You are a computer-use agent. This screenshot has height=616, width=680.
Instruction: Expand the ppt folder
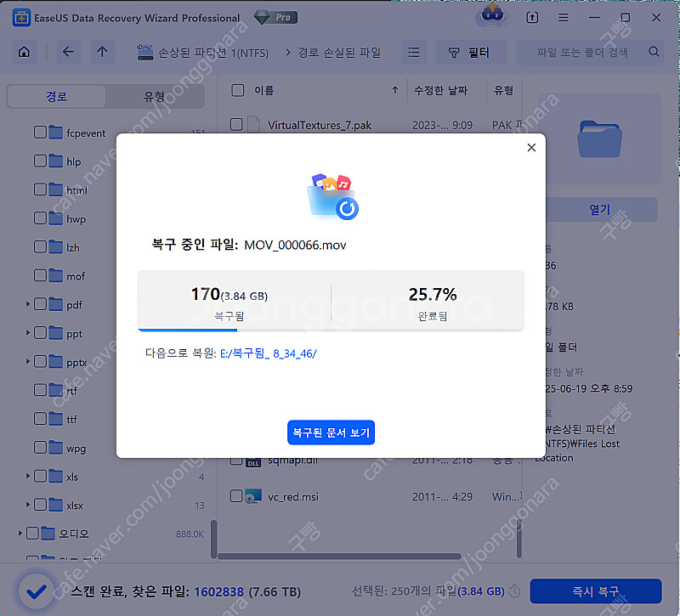point(28,333)
